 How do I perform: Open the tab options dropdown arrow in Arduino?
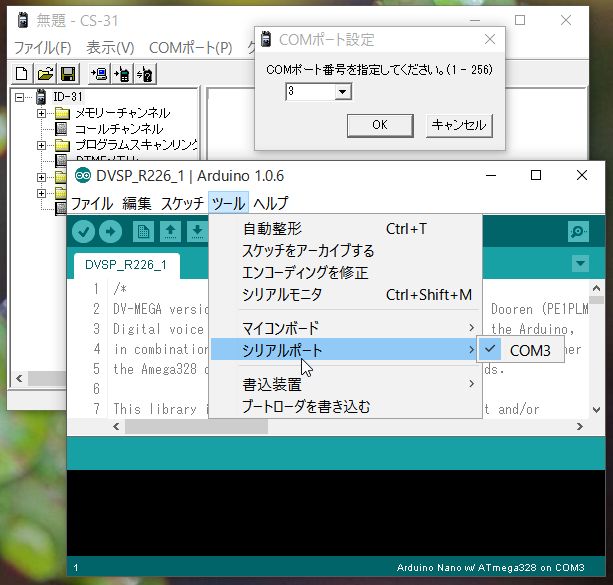[x=580, y=264]
